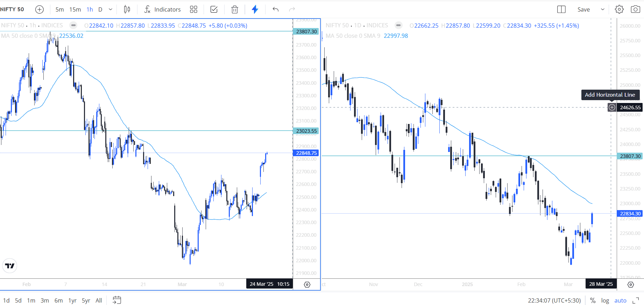
Task: Open right chart time axis settings
Action: click(x=631, y=285)
